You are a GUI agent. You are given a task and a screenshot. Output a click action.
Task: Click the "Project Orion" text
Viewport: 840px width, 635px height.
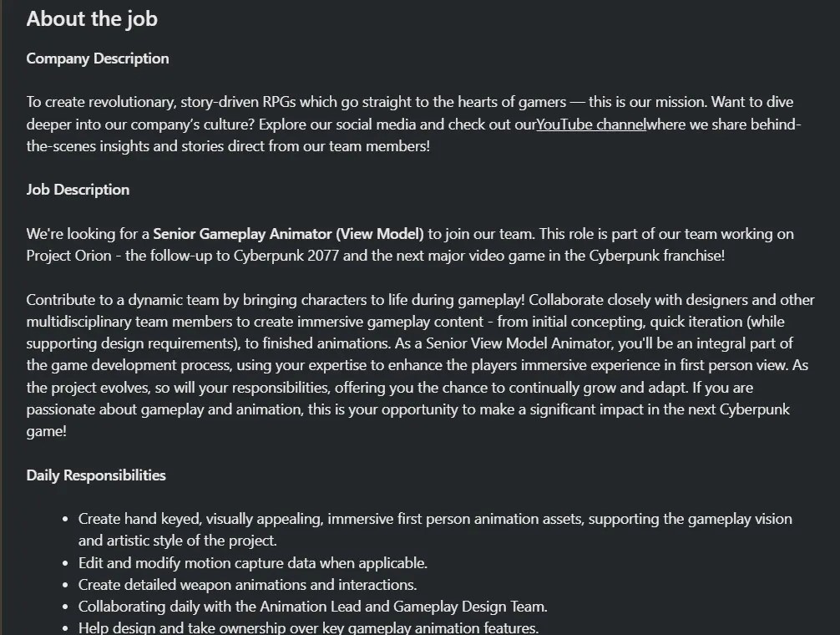coord(68,256)
